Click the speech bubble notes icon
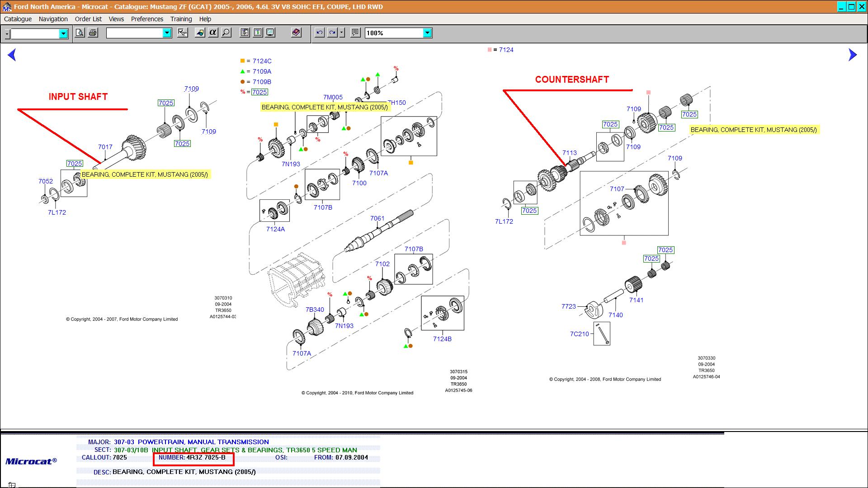 click(355, 33)
